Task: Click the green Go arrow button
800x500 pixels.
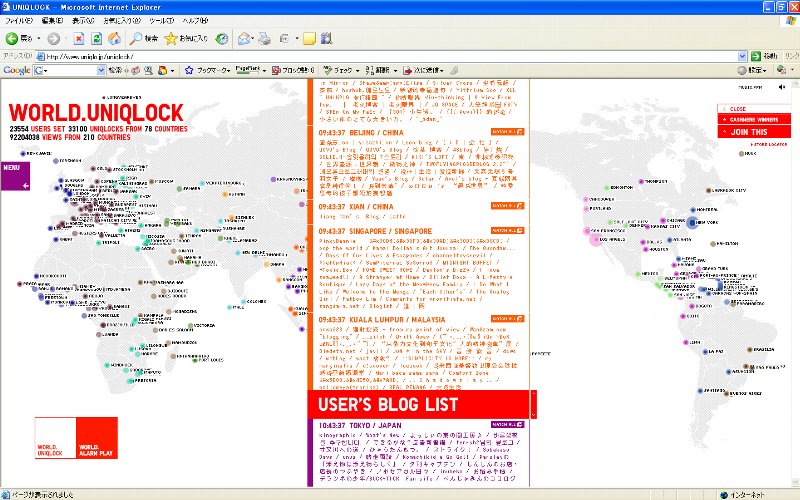Action: pos(756,56)
